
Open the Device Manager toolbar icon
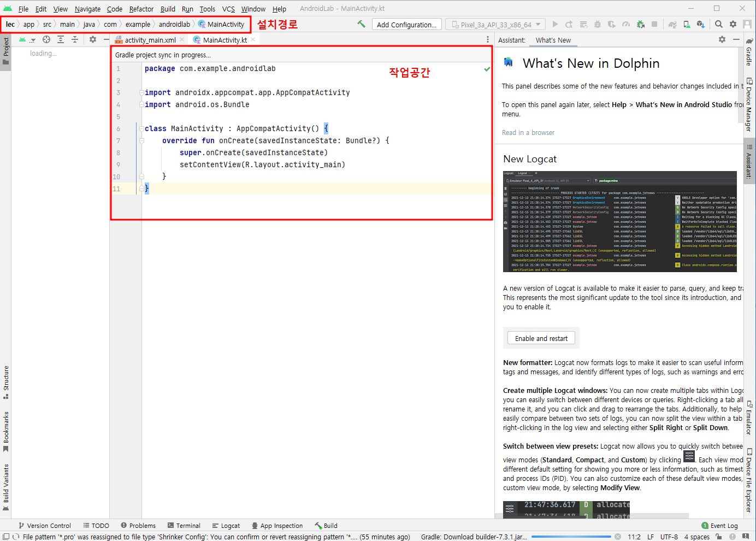point(687,24)
